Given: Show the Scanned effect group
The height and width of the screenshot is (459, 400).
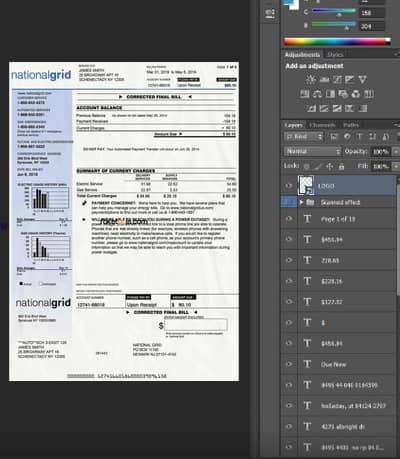Looking at the screenshot, I should 289,202.
